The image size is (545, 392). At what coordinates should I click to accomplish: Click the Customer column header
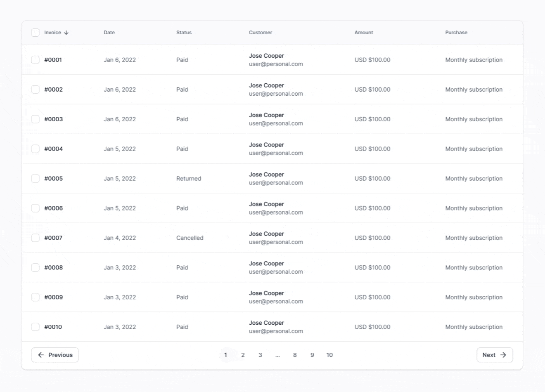(260, 33)
